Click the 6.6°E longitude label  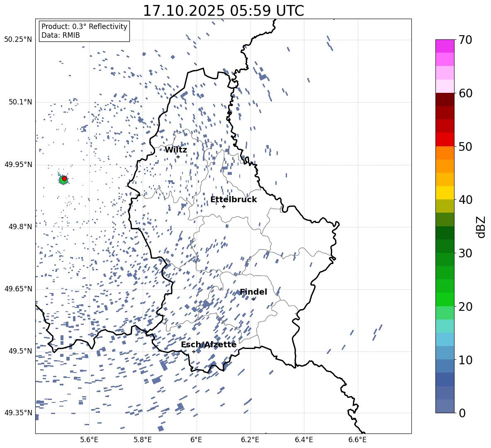(357, 440)
